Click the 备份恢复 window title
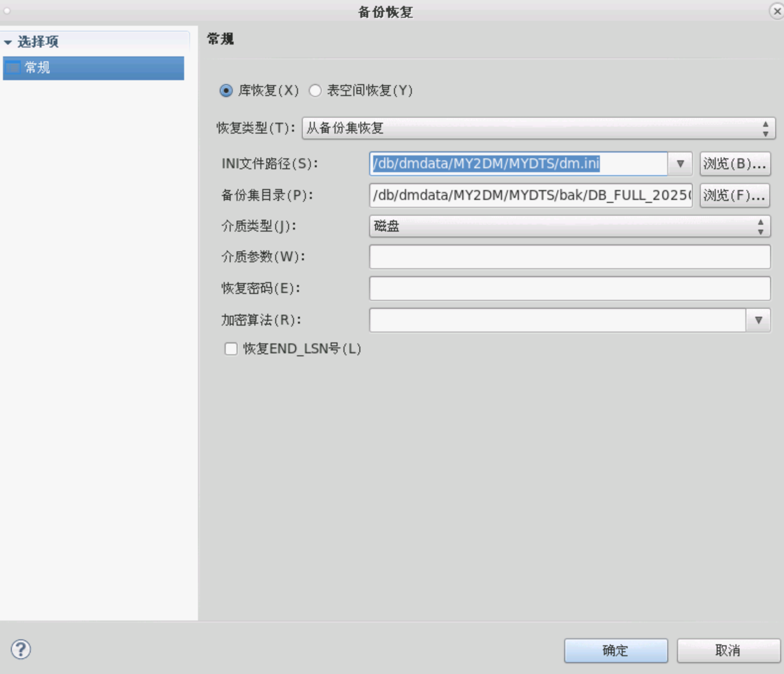This screenshot has width=784, height=674. [x=386, y=12]
